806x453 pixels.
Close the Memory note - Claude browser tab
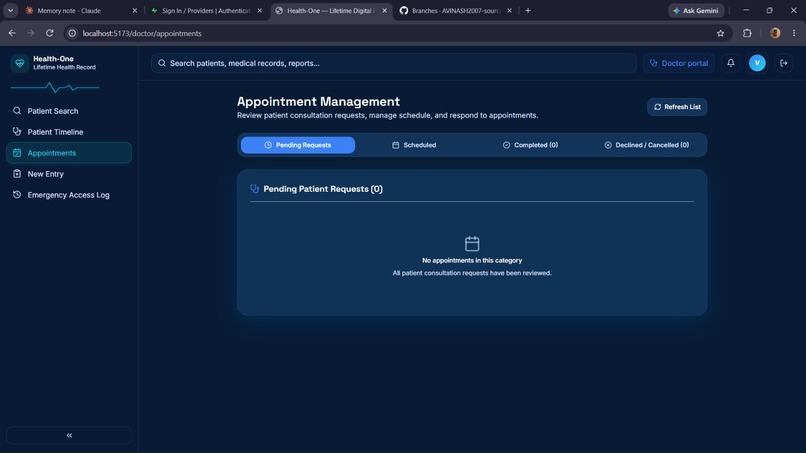coord(135,11)
